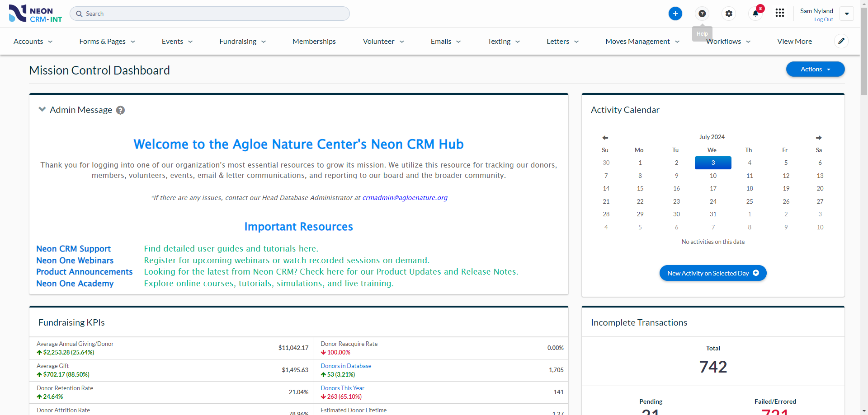Open the settings gear icon

tap(728, 14)
